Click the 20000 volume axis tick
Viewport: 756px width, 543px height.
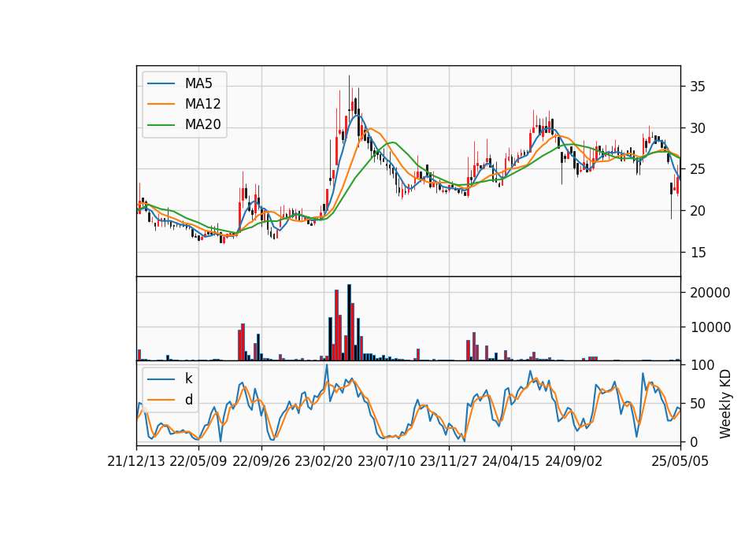pyautogui.click(x=710, y=293)
